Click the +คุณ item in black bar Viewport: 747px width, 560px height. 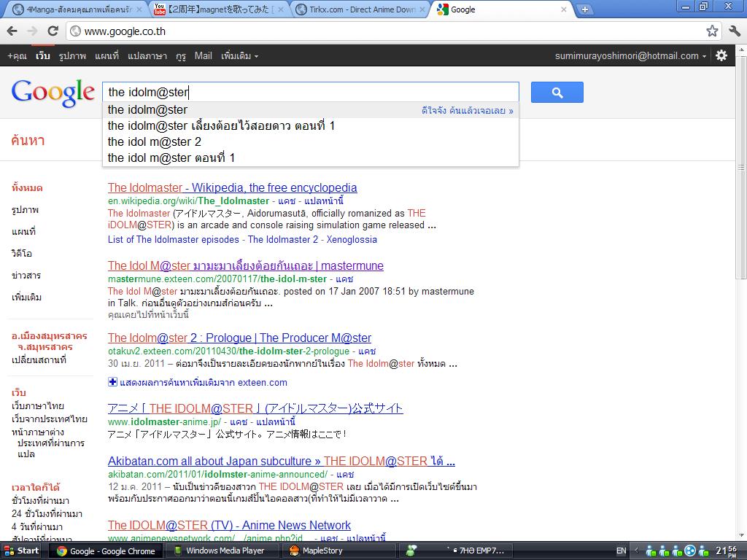pyautogui.click(x=17, y=55)
